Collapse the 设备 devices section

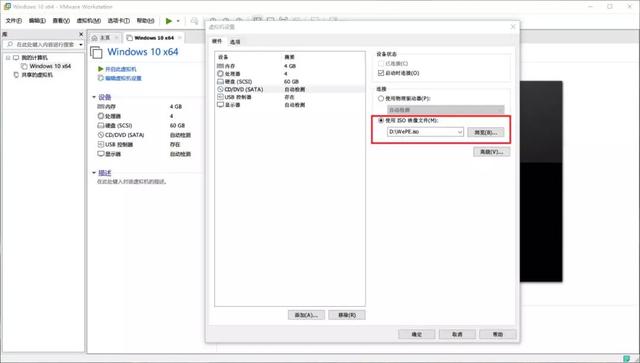click(x=94, y=97)
